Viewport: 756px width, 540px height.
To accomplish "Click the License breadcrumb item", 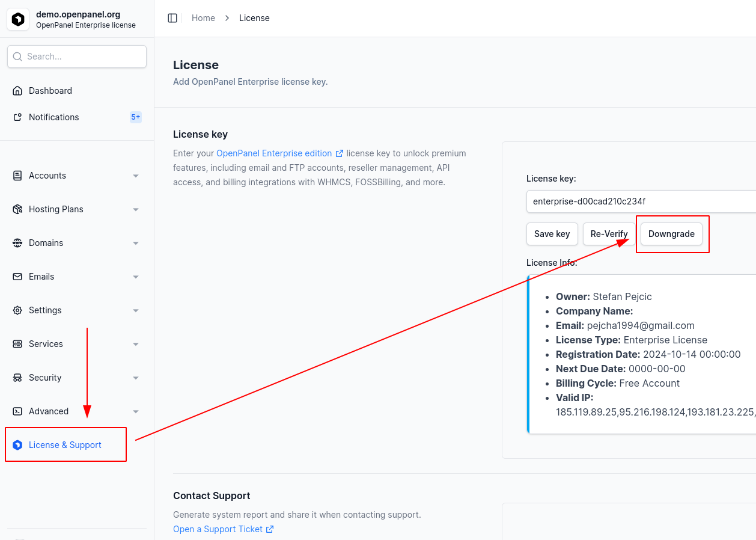I will (254, 18).
